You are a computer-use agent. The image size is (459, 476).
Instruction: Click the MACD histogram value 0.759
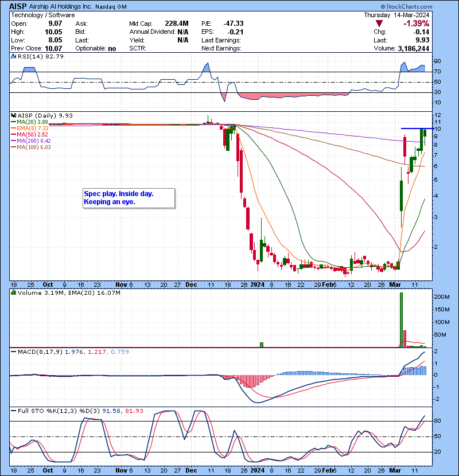coord(120,352)
